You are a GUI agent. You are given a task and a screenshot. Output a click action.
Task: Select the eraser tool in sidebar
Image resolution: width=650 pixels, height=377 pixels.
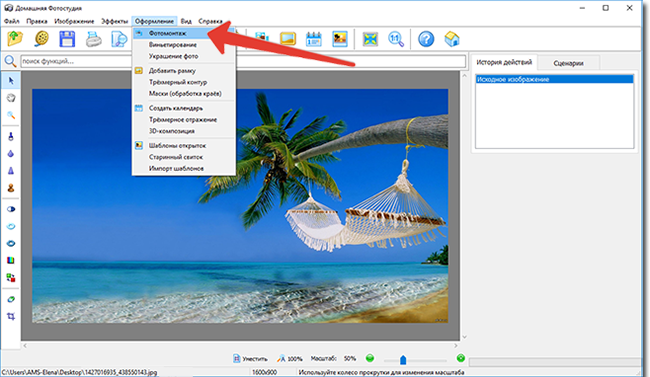tap(11, 299)
